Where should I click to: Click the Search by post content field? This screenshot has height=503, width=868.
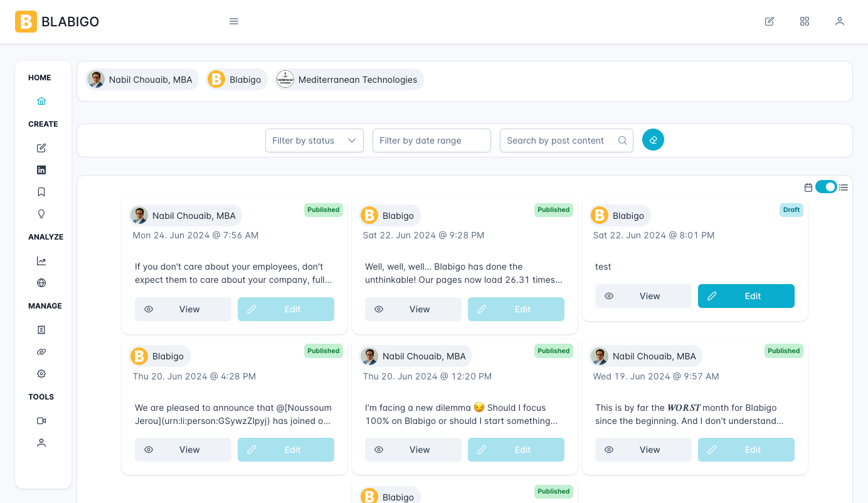click(566, 140)
